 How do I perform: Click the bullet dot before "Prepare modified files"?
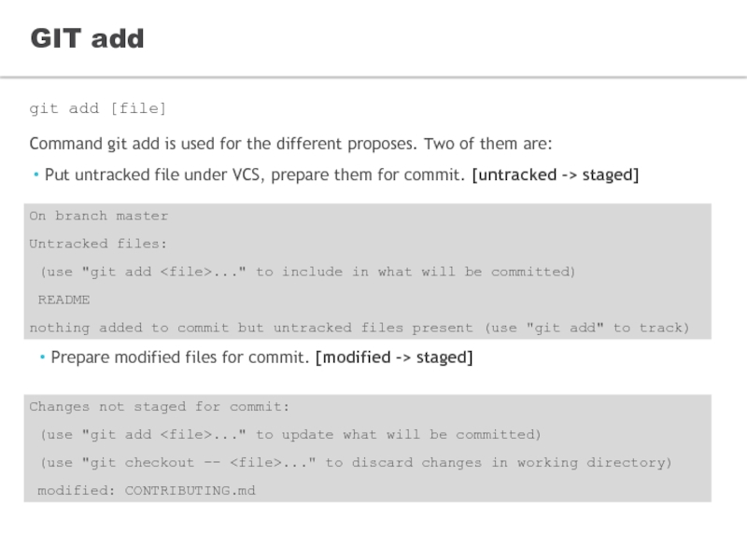coord(43,357)
